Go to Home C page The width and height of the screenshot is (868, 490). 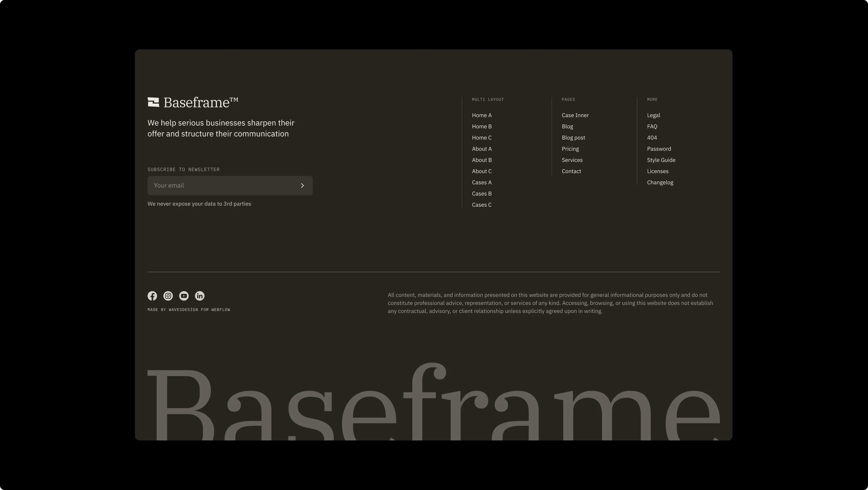point(482,137)
